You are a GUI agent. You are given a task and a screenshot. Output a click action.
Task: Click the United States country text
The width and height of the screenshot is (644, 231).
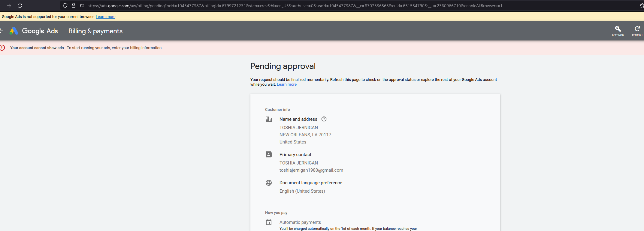point(293,142)
